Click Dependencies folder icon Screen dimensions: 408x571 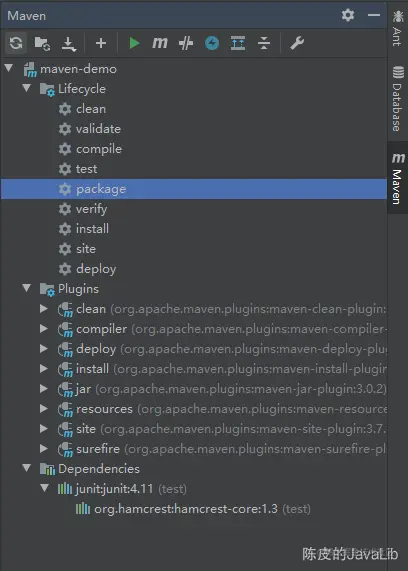coord(47,469)
